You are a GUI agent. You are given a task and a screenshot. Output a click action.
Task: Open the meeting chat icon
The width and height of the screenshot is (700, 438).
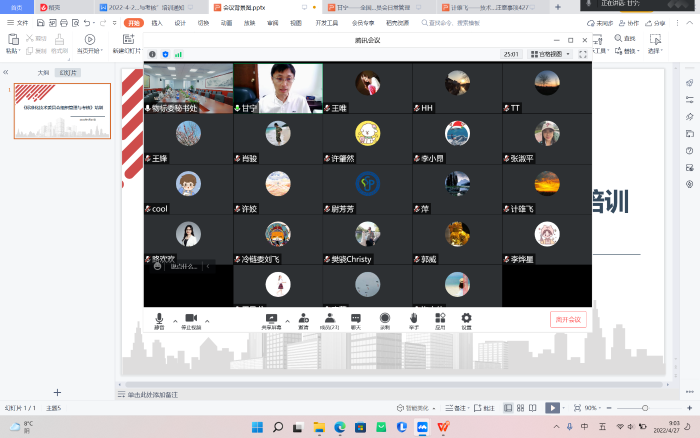(356, 319)
